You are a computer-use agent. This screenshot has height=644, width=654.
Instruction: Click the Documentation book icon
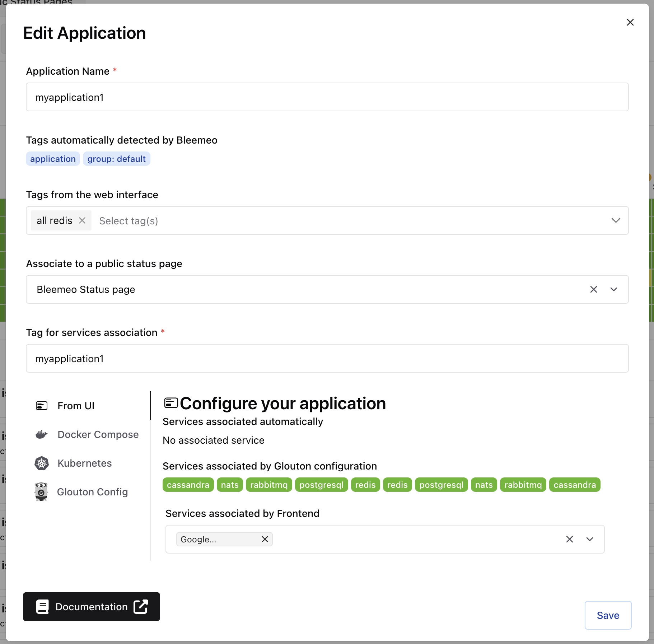point(42,607)
